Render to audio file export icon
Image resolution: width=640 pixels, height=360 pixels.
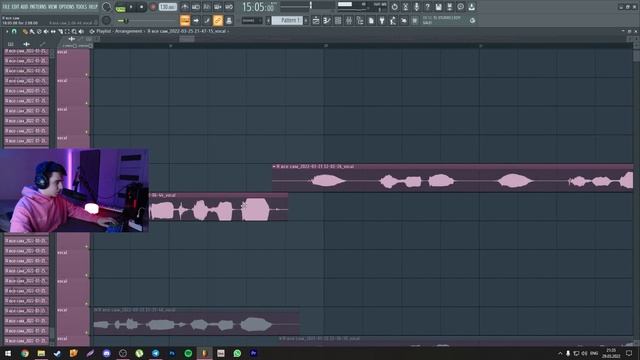(x=449, y=7)
